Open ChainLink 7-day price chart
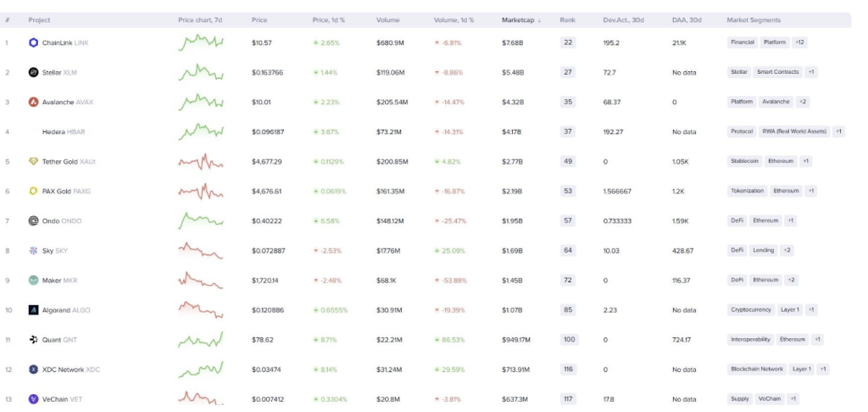Viewport: 868px width, 412px height. pyautogui.click(x=201, y=42)
